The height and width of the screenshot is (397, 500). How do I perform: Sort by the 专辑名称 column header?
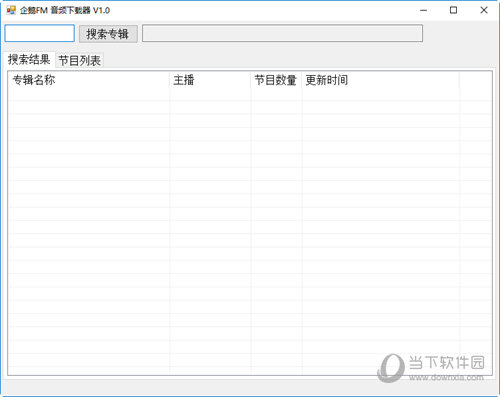(89, 80)
